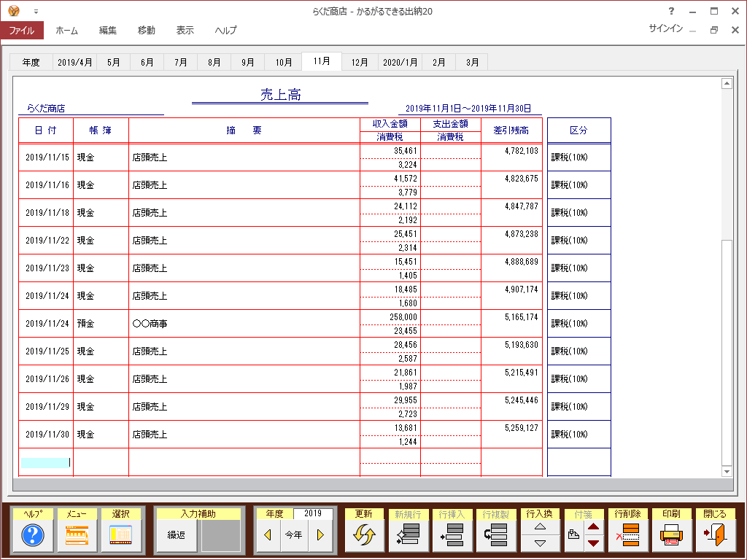Click the blank gray 入力補助 button
This screenshot has height=560, width=747.
(221, 535)
